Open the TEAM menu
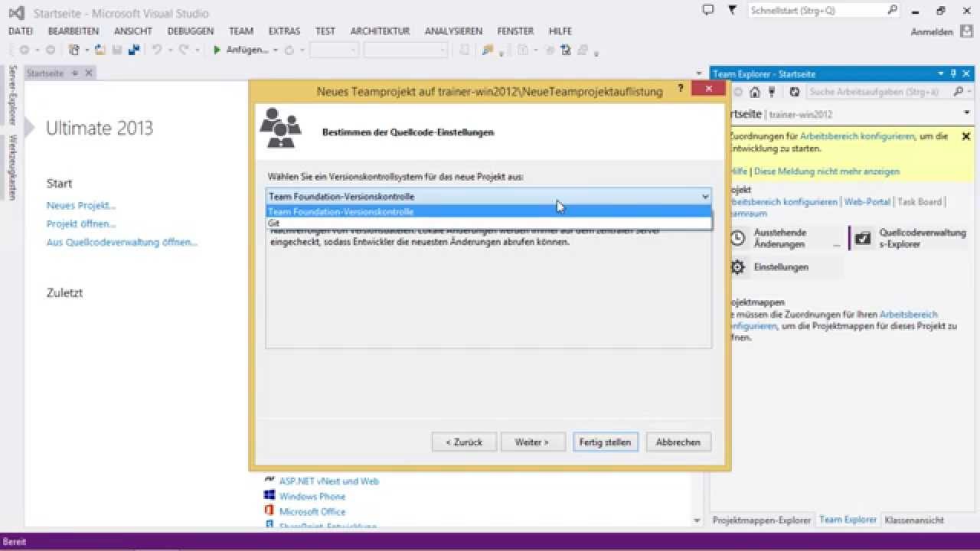The width and height of the screenshot is (980, 551). coord(241,31)
